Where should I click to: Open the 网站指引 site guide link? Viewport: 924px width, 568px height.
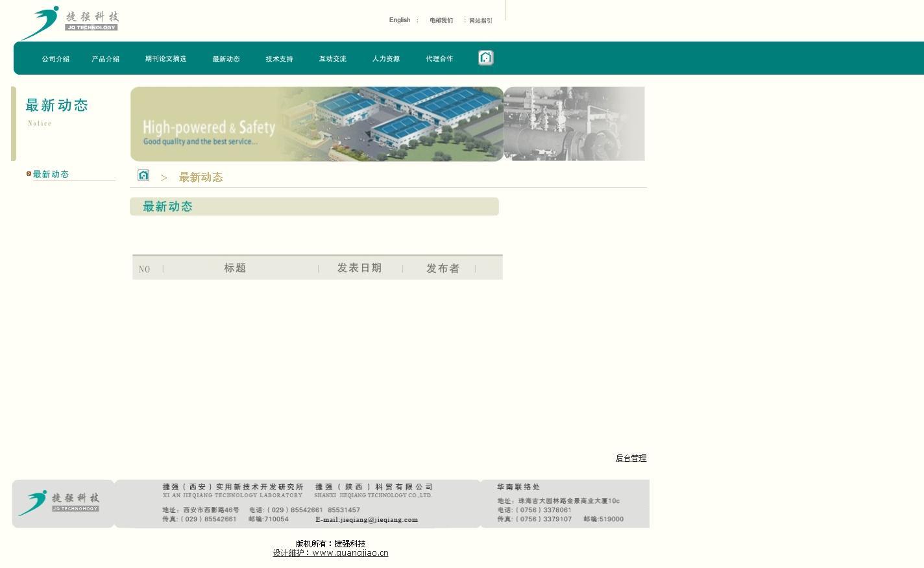(x=480, y=21)
